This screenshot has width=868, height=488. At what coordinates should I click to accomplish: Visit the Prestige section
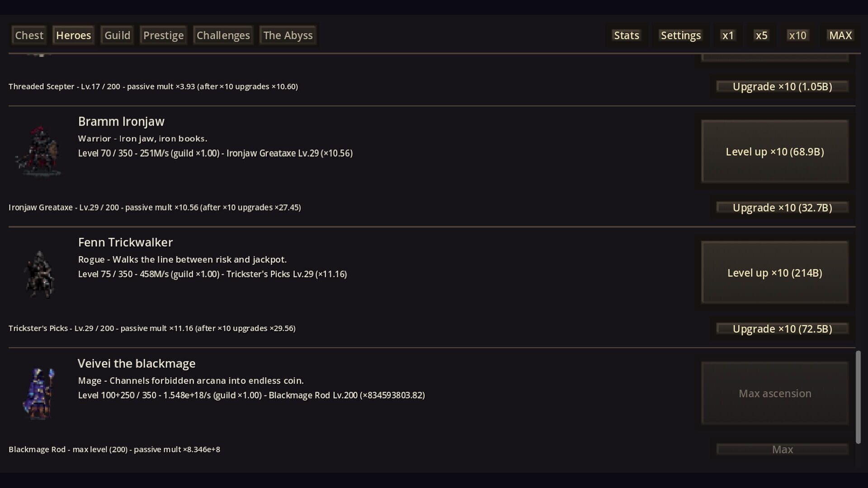(163, 35)
